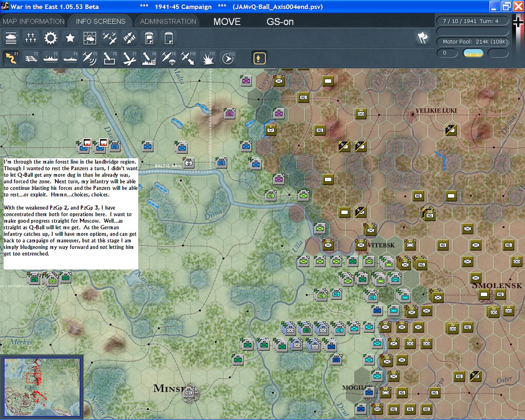Click the crossed satellites reinforcement icon

(129, 38)
